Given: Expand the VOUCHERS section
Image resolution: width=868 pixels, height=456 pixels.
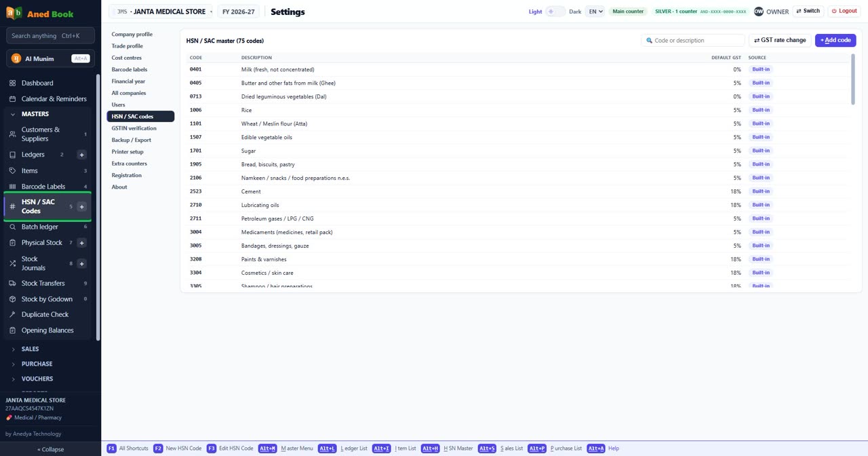Looking at the screenshot, I should click(x=47, y=379).
